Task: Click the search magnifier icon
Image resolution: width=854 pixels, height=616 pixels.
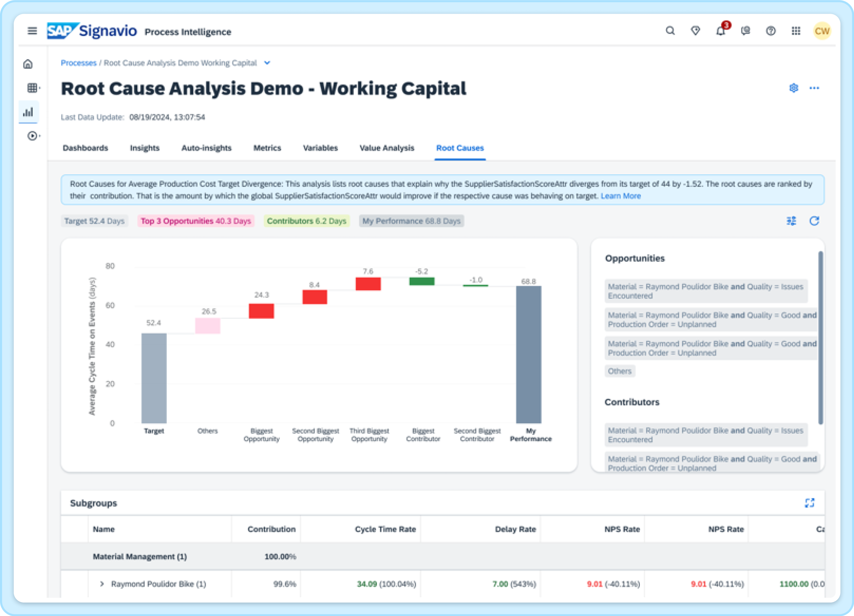Action: [670, 31]
